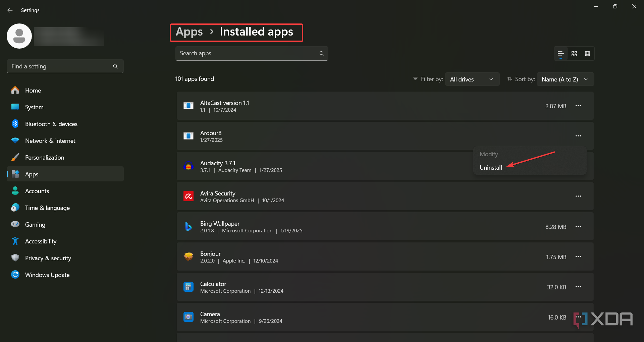644x342 pixels.
Task: Click the Bing Wallpaper app icon
Action: pos(189,226)
